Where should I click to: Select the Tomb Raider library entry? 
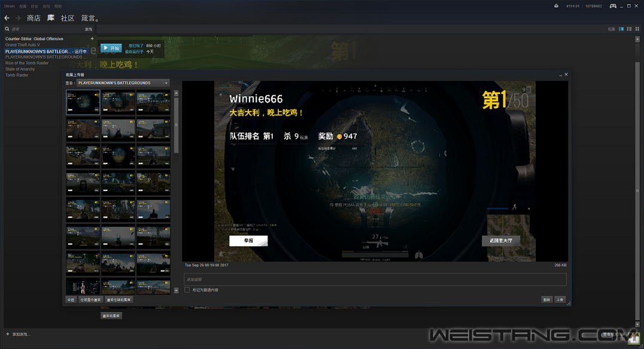click(17, 75)
